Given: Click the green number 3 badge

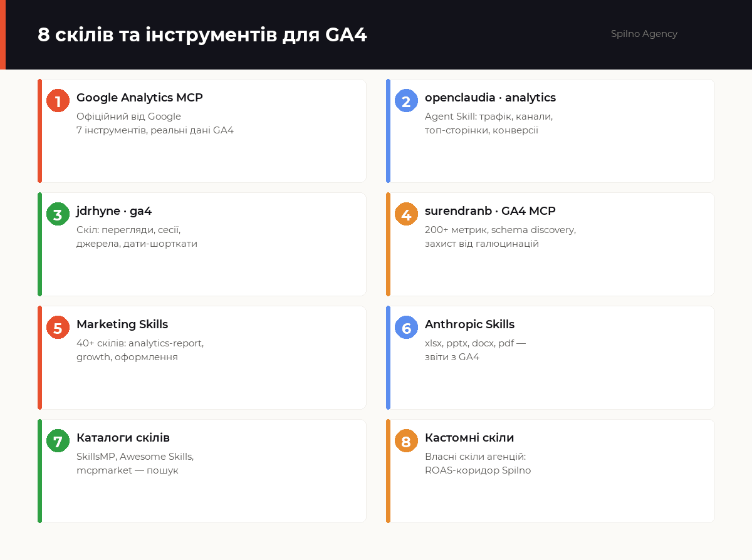Looking at the screenshot, I should [58, 214].
